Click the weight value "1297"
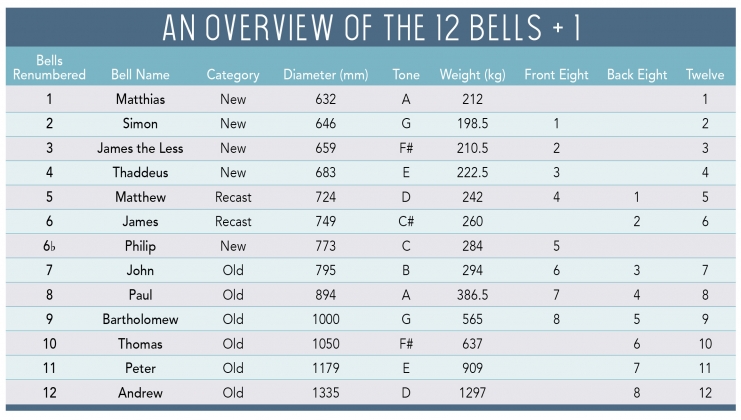 click(473, 393)
